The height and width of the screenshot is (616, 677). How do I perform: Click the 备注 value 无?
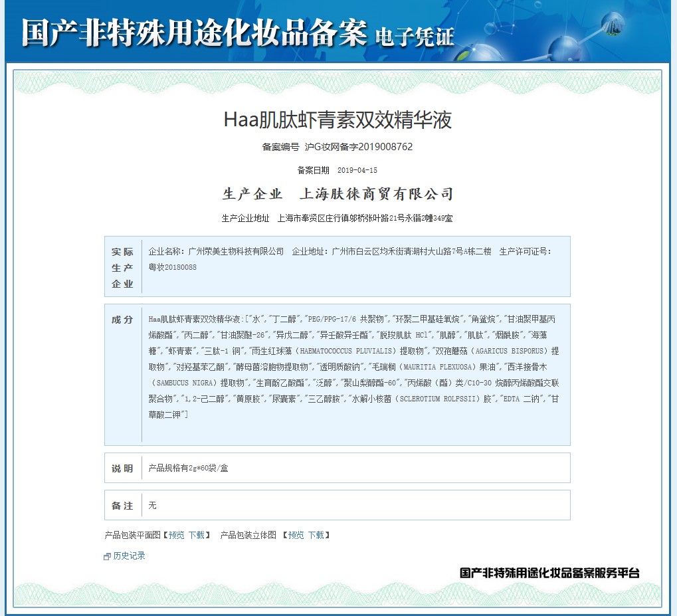(x=152, y=506)
